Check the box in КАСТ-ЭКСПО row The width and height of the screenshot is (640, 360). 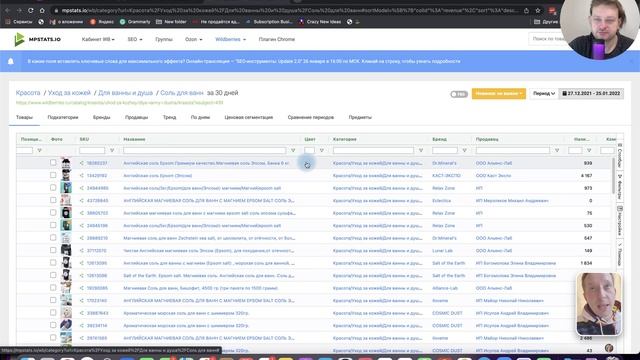[x=53, y=175]
